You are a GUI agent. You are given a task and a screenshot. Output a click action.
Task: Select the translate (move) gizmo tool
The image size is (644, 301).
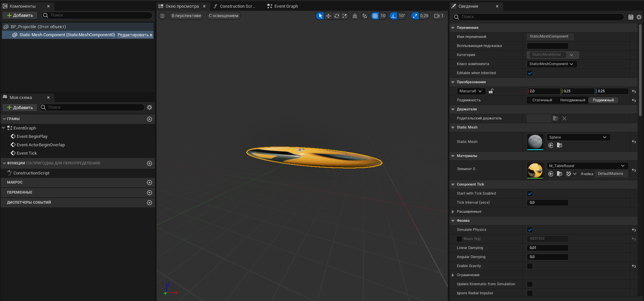click(328, 16)
